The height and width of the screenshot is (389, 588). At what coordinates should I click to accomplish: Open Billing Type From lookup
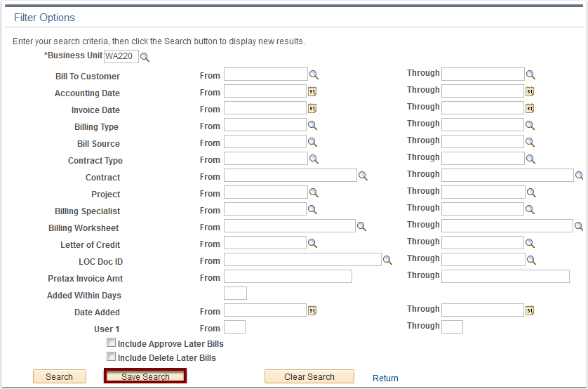312,125
